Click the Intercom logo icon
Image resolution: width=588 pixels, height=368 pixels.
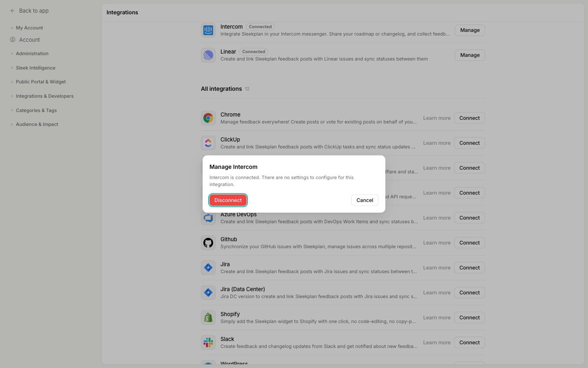coord(208,30)
